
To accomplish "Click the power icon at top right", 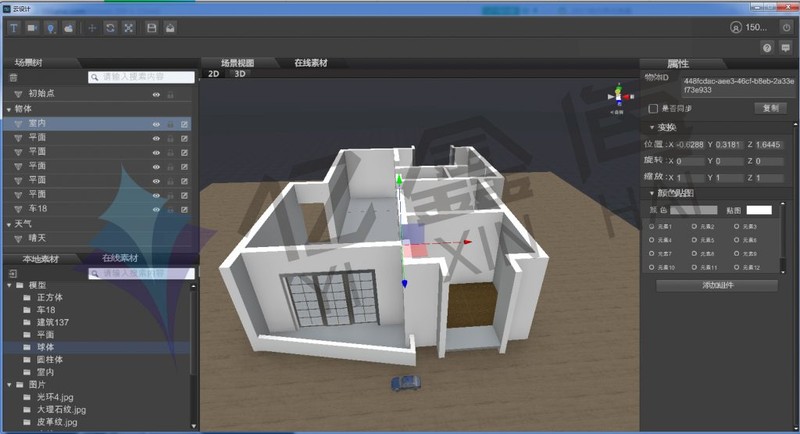I will [786, 28].
